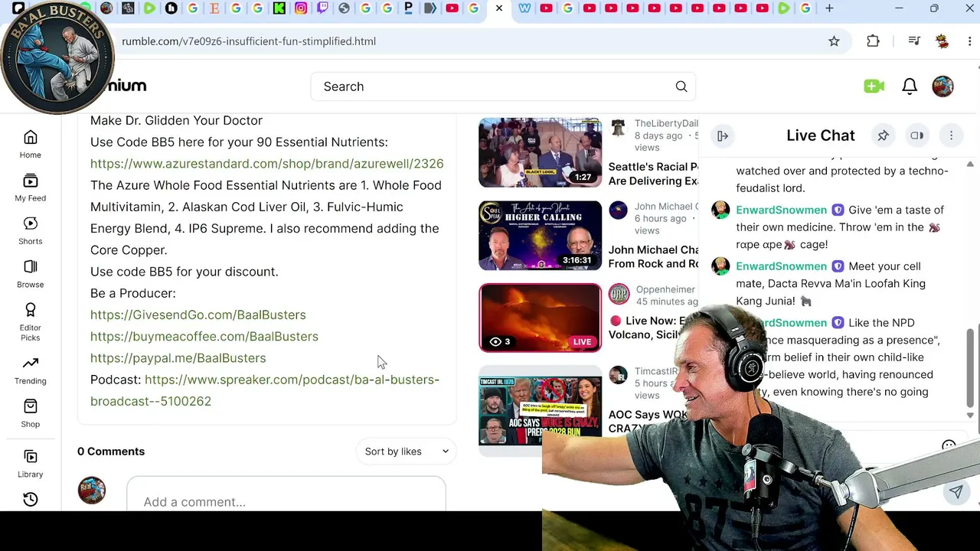Open Live Chat more options menu

point(951,135)
